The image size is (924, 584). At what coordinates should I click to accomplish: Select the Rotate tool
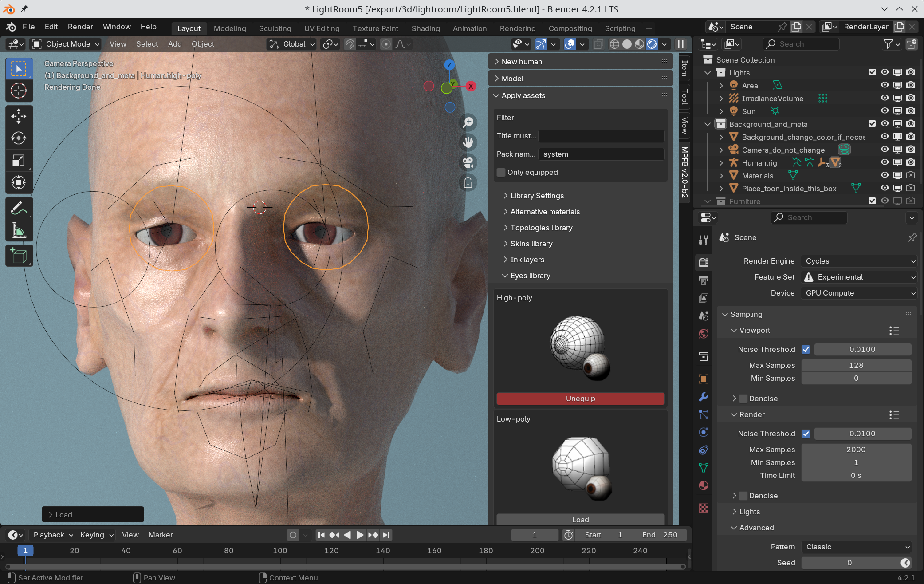19,138
